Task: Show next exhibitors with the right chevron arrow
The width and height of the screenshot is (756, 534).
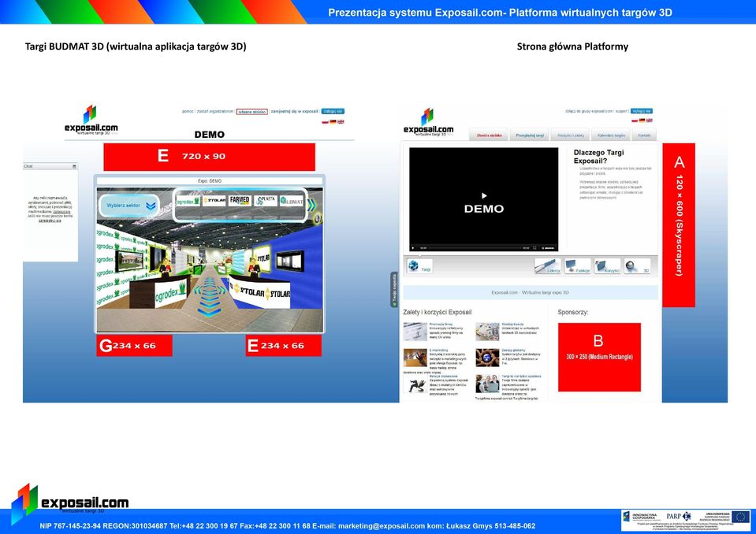Action: pos(311,205)
